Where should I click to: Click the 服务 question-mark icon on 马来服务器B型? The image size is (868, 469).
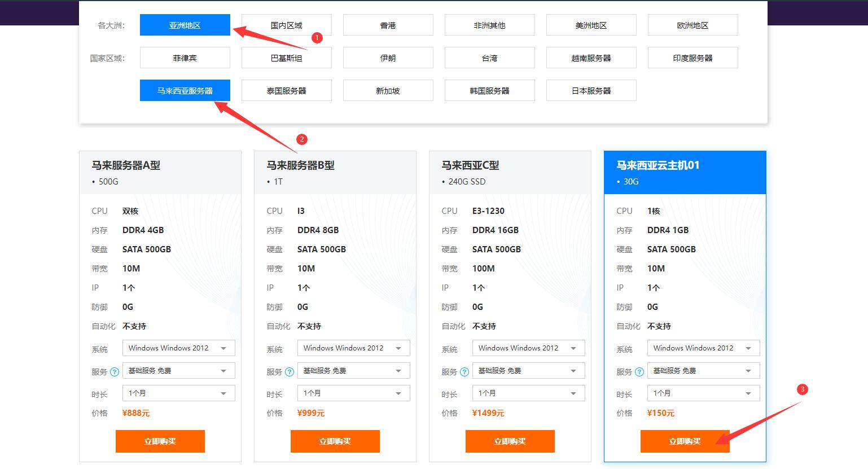point(290,372)
